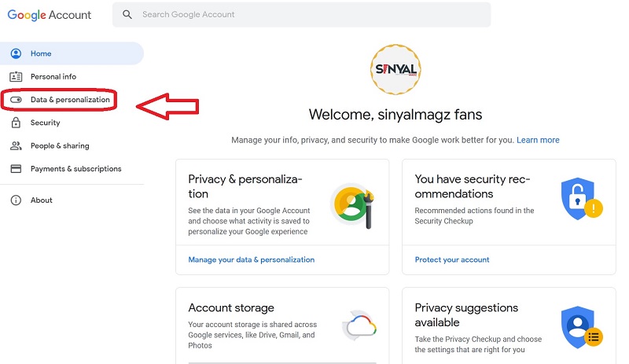
Task: Click the Protect your account link
Action: tap(452, 259)
